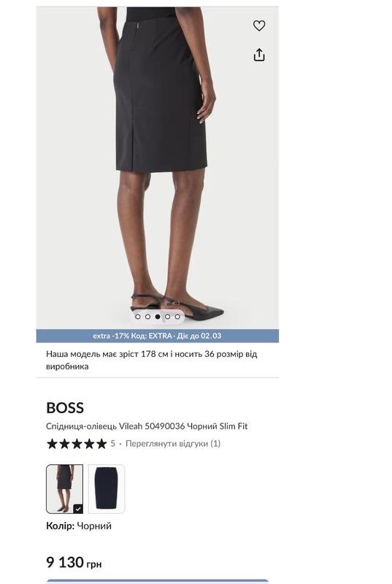Viewport: 392px width, 584px height.
Task: Select the second carousel dot
Action: [147, 317]
